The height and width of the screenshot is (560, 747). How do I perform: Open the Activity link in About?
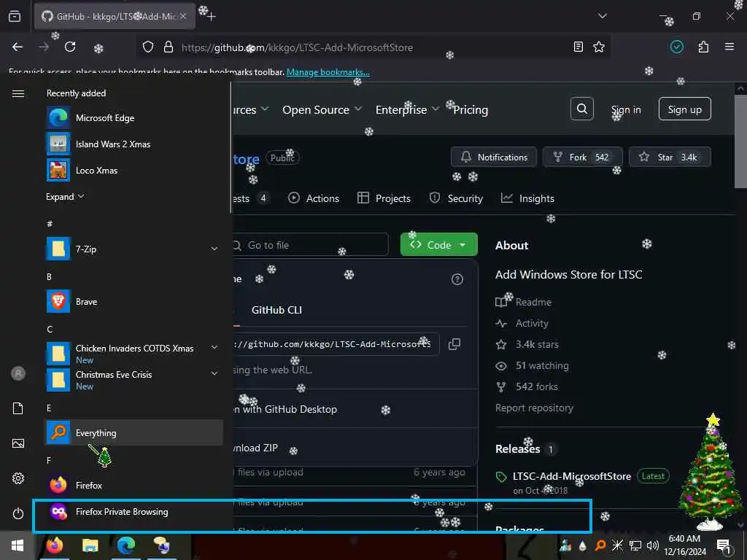522,323
